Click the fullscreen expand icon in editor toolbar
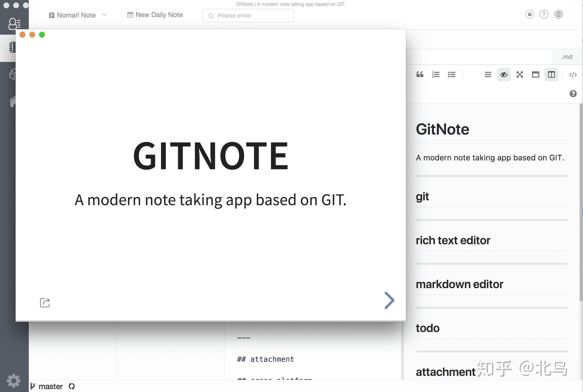The image size is (583, 392). 520,75
